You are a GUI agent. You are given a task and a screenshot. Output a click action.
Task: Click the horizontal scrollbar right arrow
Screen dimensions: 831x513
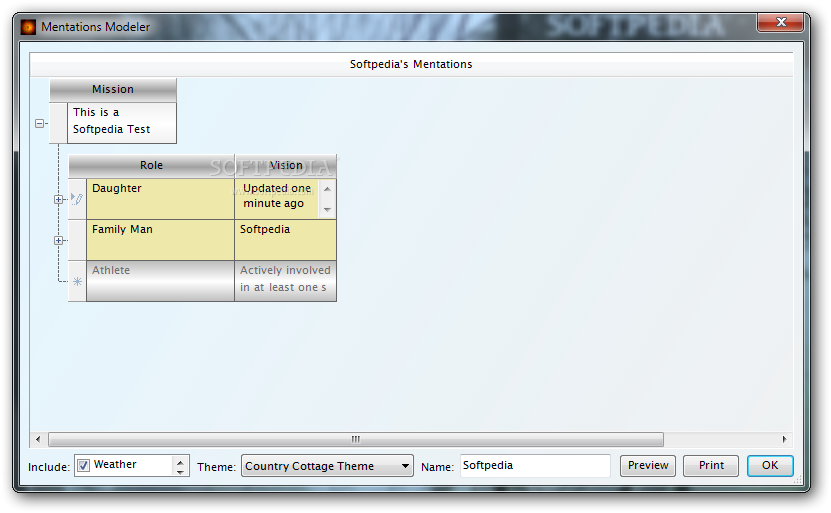(785, 439)
